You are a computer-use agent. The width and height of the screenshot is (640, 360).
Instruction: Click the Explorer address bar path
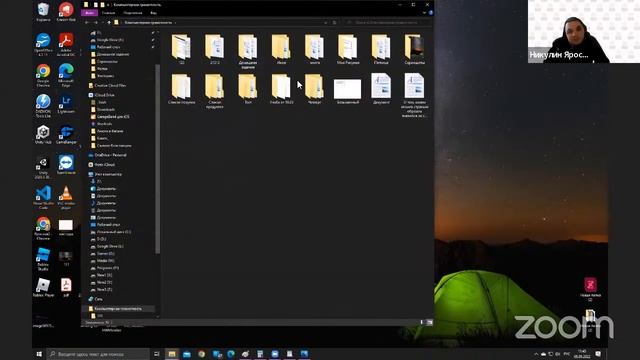point(149,22)
